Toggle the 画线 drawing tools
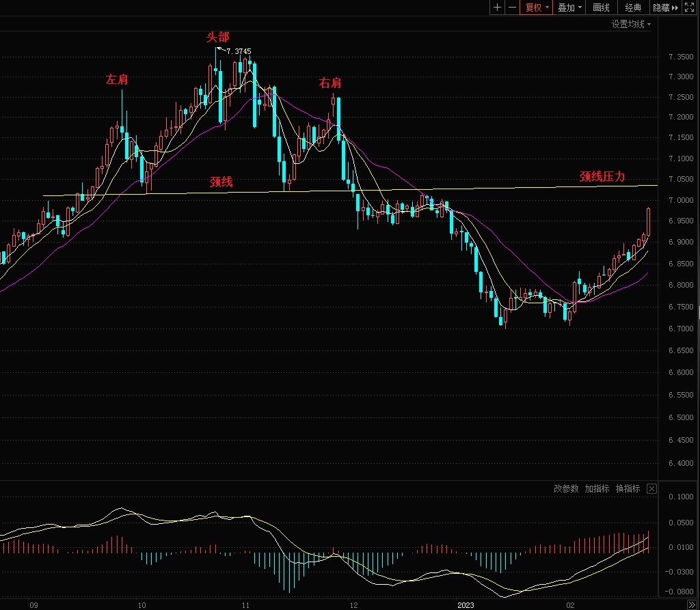700x610 pixels. (601, 8)
